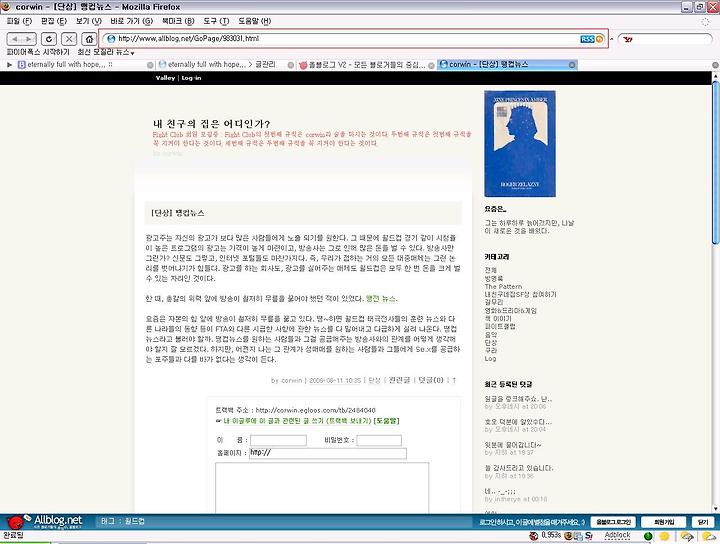Open the 내친구네집SF상 참여하기 category
Screen dimensions: 720x544
click(520, 294)
